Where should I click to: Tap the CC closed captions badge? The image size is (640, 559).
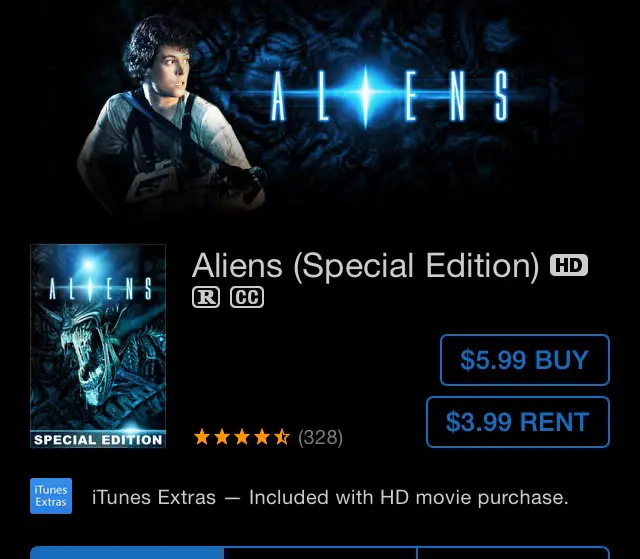click(247, 297)
